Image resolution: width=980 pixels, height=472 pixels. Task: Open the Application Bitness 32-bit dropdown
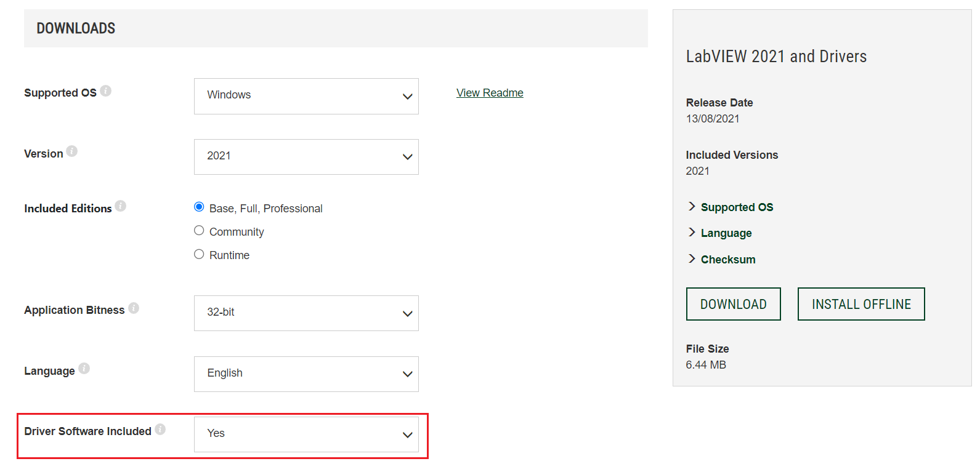tap(306, 313)
